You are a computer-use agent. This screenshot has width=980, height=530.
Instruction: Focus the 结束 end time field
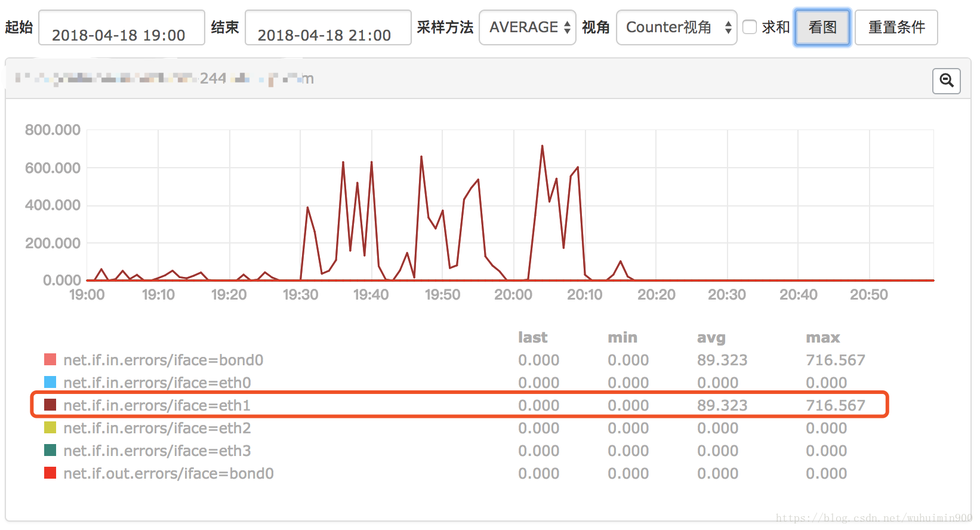pos(328,27)
